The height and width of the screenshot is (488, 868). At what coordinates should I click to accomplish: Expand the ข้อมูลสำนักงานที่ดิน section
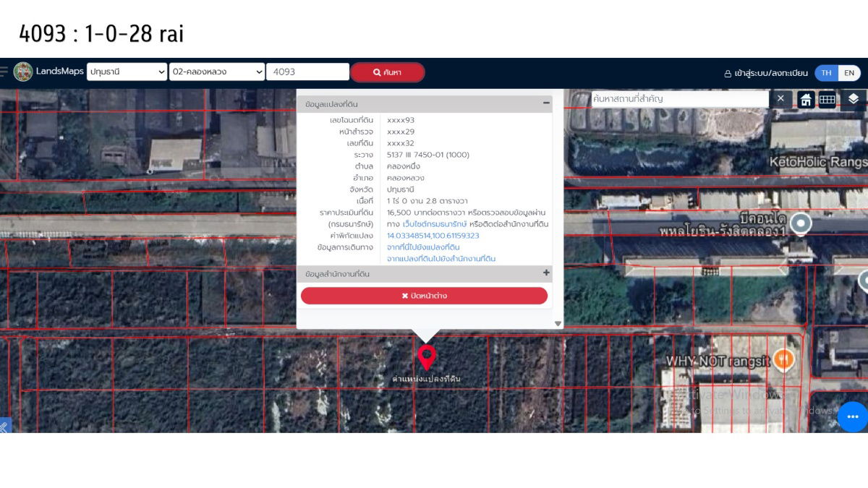pyautogui.click(x=546, y=273)
